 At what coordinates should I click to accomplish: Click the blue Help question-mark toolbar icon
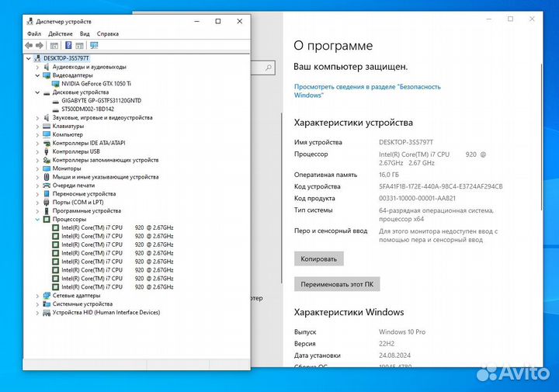[68, 45]
